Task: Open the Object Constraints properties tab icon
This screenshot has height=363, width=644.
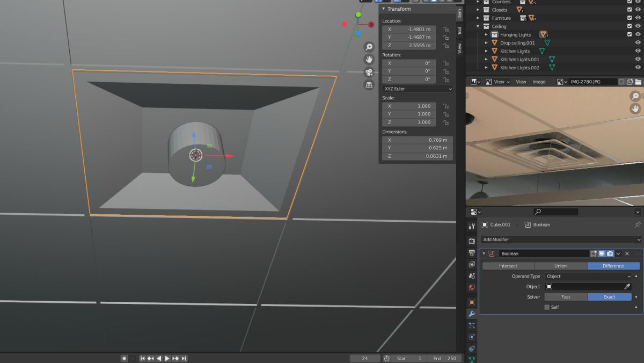Action: (472, 349)
